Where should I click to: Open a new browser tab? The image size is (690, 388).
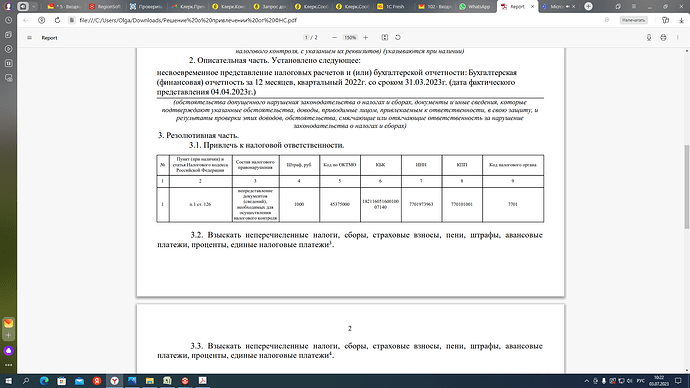588,7
